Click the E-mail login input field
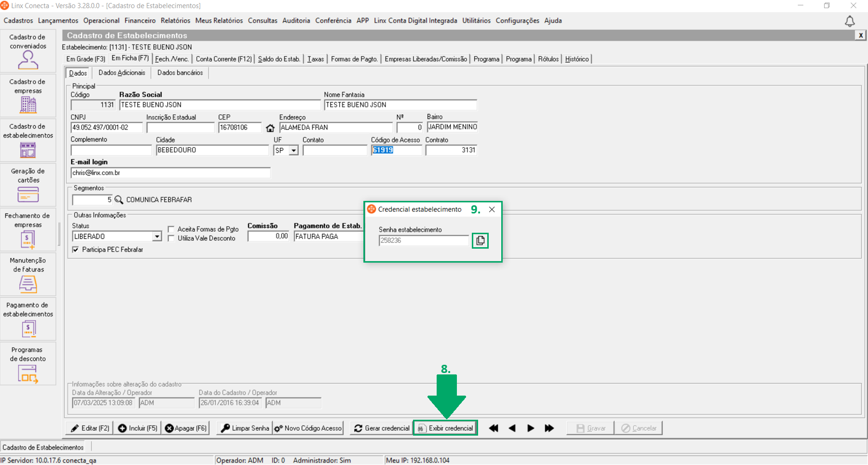 [x=171, y=173]
